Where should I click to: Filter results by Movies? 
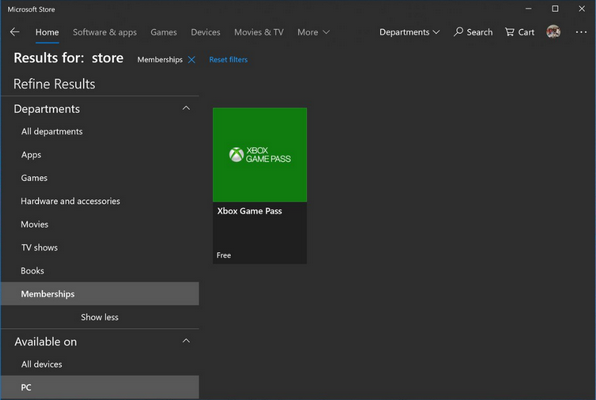[x=100, y=224]
